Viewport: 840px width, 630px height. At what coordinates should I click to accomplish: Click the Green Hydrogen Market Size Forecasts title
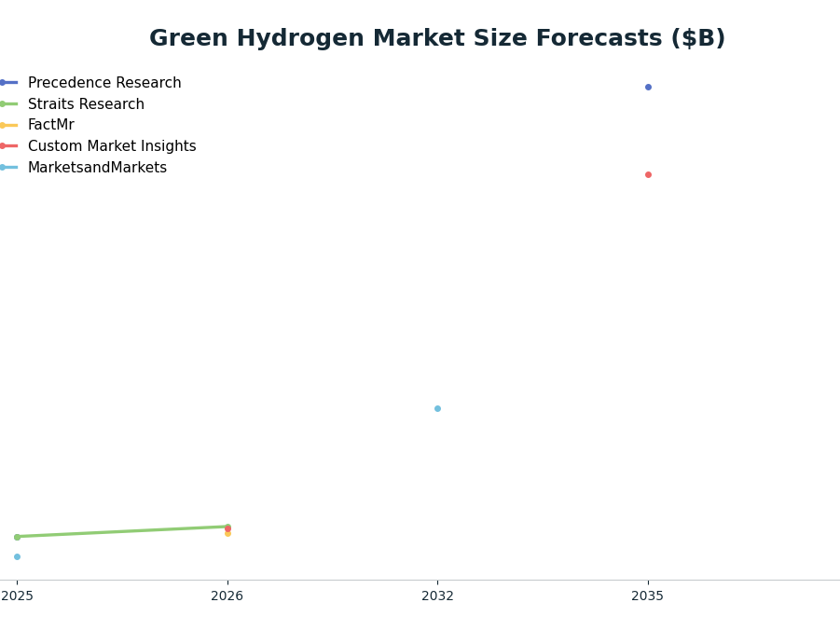tap(437, 38)
